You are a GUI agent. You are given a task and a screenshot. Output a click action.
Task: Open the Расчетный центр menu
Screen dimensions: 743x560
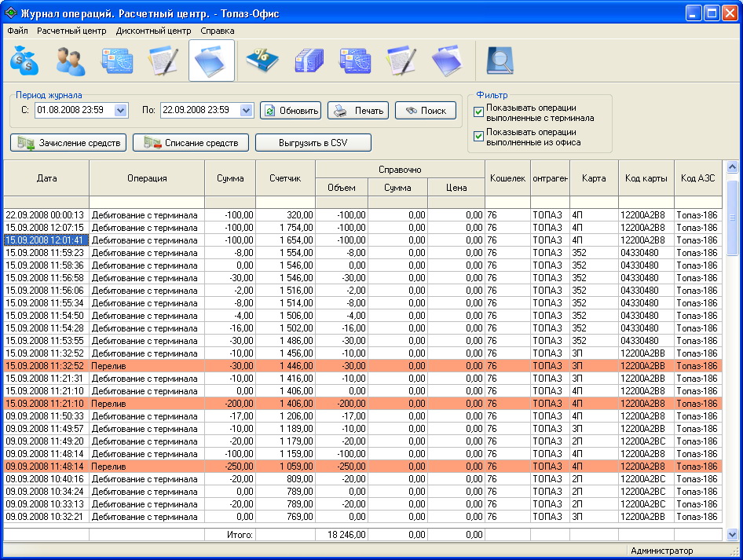71,31
